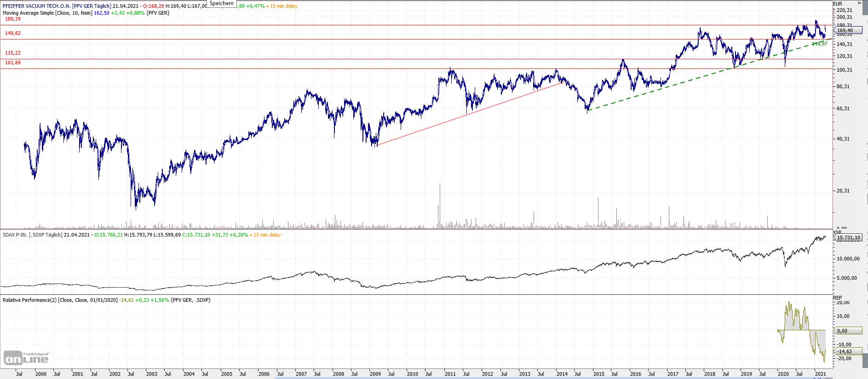Click the PFEIFFER VACUUM TECH.O.N. chart title
Image resolution: width=868 pixels, height=379 pixels.
coord(57,6)
